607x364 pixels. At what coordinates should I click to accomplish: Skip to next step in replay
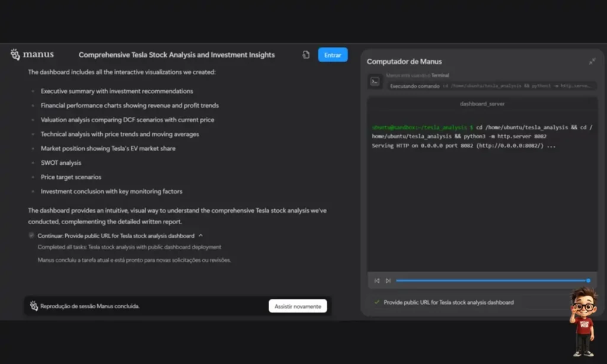pyautogui.click(x=388, y=280)
